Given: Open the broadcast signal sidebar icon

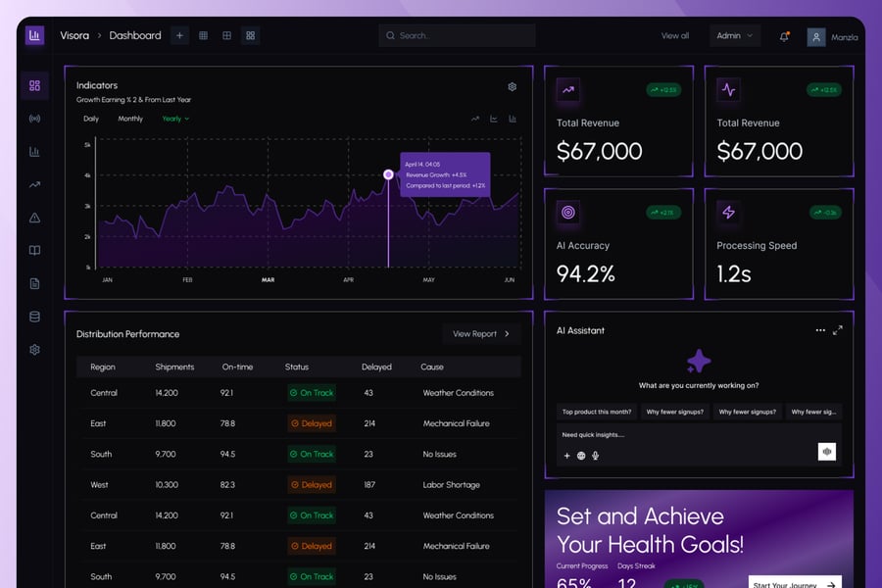Looking at the screenshot, I should pyautogui.click(x=34, y=119).
